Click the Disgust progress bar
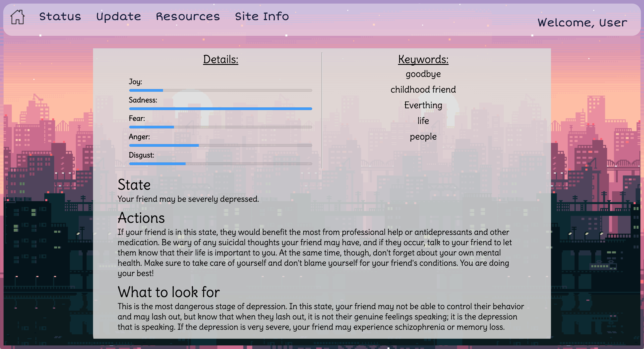This screenshot has width=644, height=349. tap(220, 164)
